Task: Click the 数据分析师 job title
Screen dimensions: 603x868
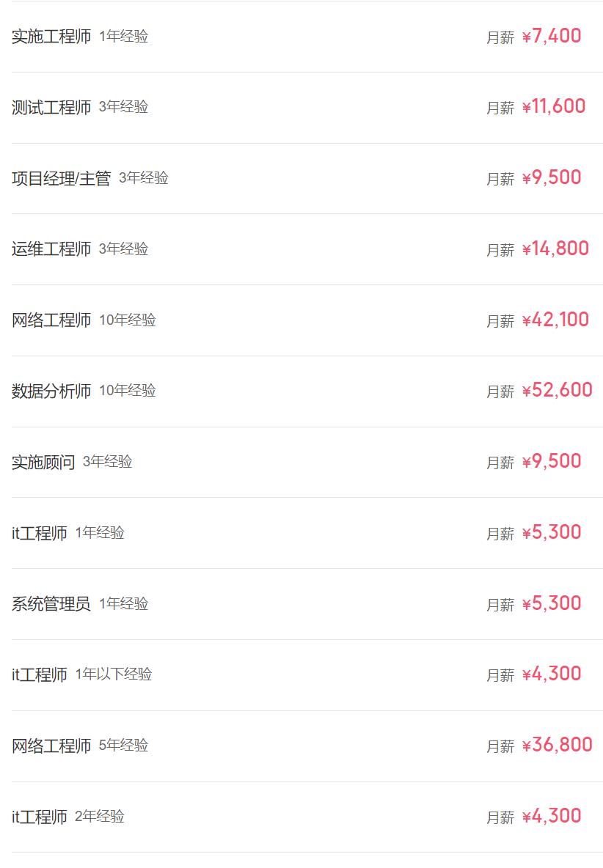Action: pyautogui.click(x=51, y=391)
